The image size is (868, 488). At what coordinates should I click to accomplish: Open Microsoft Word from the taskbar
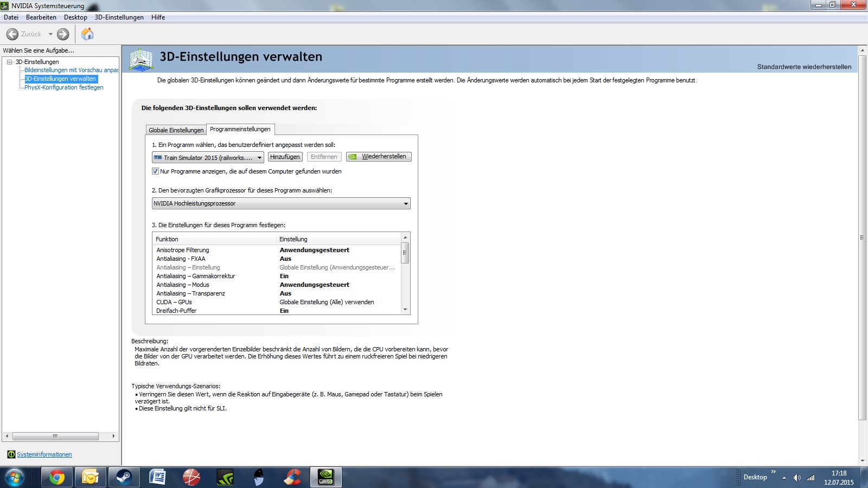[x=157, y=477]
